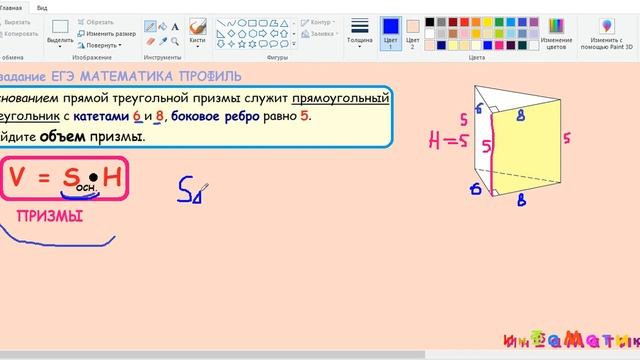This screenshot has width=640, height=360.
Task: Select the Magnifier tool
Action: pyautogui.click(x=175, y=41)
